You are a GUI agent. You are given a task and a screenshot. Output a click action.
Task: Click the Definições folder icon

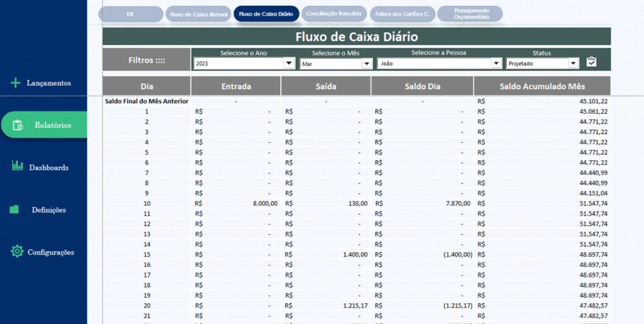point(14,209)
